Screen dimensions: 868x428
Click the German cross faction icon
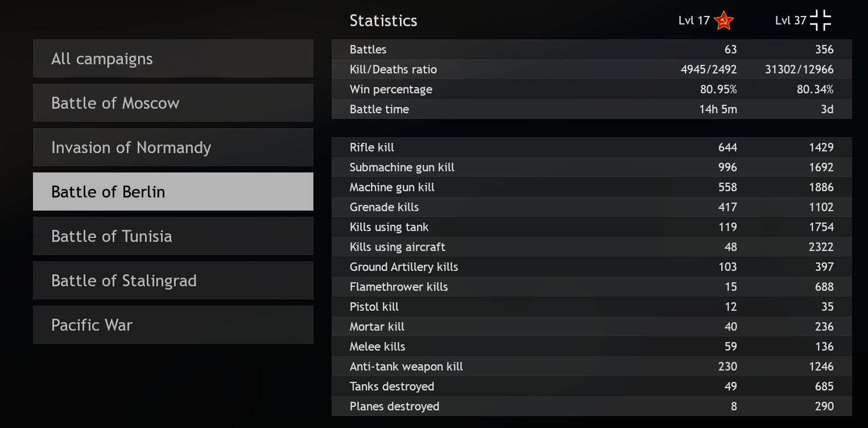(820, 20)
